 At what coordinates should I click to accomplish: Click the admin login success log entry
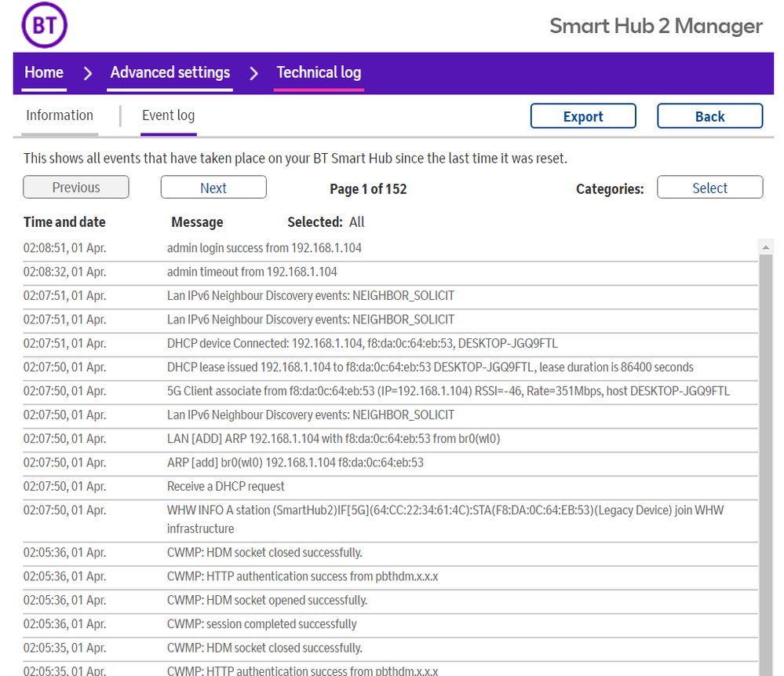click(264, 248)
